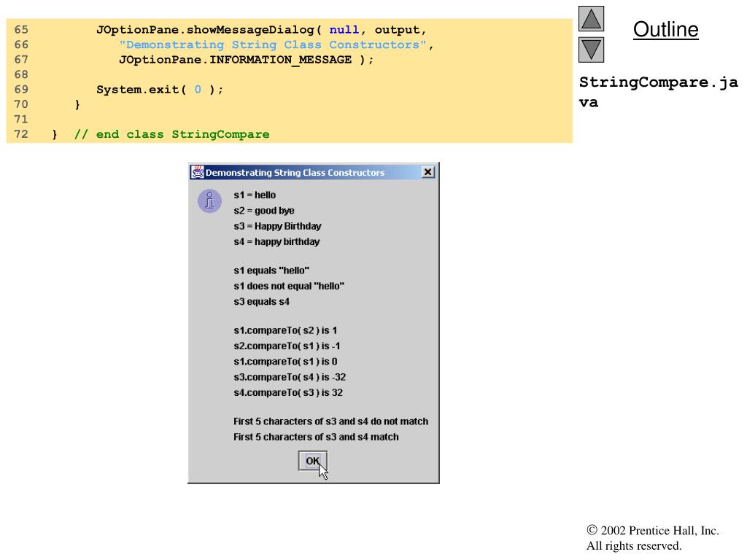Click 's4.compareTo( s3 ) is 32'
Viewport: 747px width, 560px height.
287,393
